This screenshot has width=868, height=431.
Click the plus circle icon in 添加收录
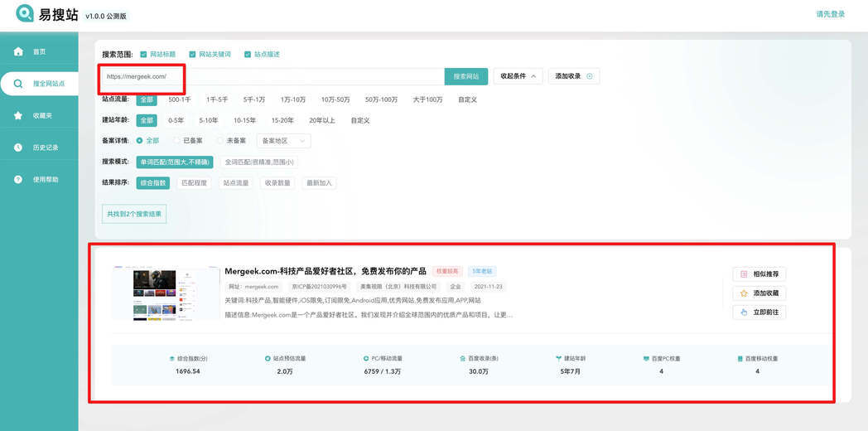tap(589, 76)
